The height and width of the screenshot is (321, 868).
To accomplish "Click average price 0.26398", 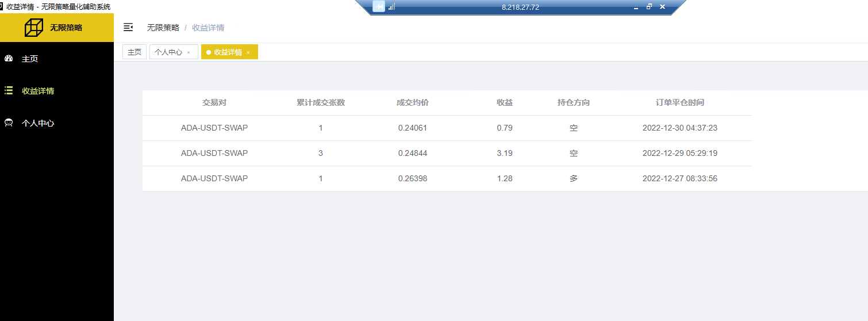I will pyautogui.click(x=413, y=178).
